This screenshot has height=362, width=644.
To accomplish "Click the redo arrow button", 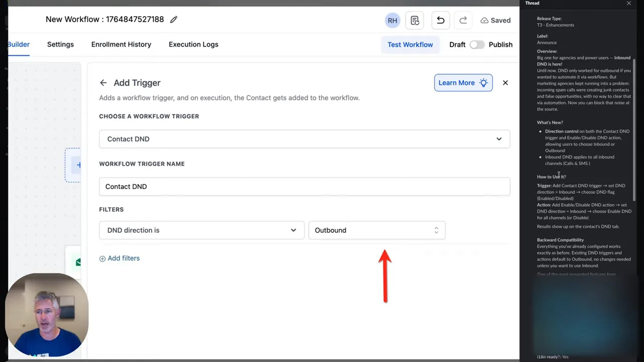I will 463,21.
